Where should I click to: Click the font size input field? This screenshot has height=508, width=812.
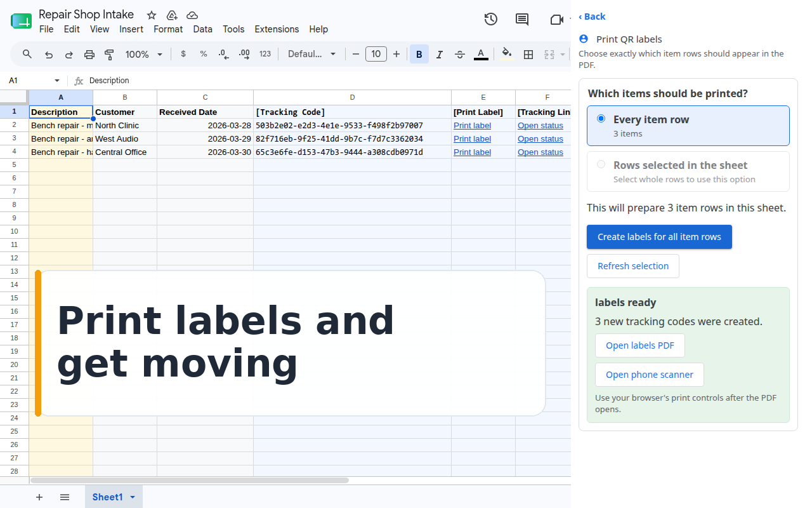tap(376, 54)
